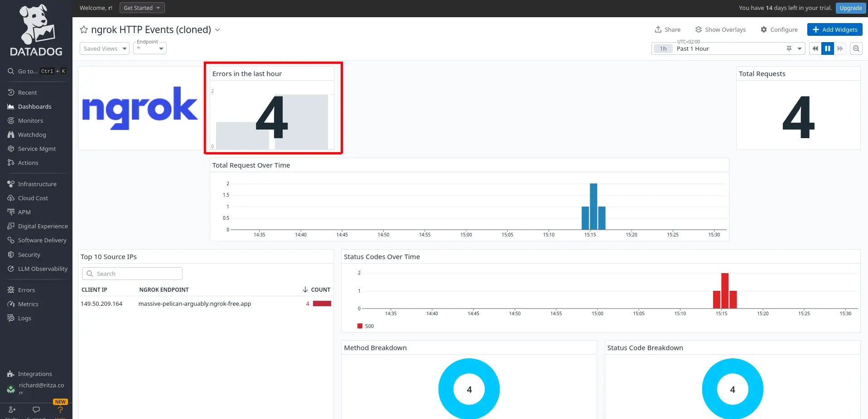This screenshot has height=419, width=868.
Task: Click the APM sidebar icon
Action: click(x=11, y=212)
